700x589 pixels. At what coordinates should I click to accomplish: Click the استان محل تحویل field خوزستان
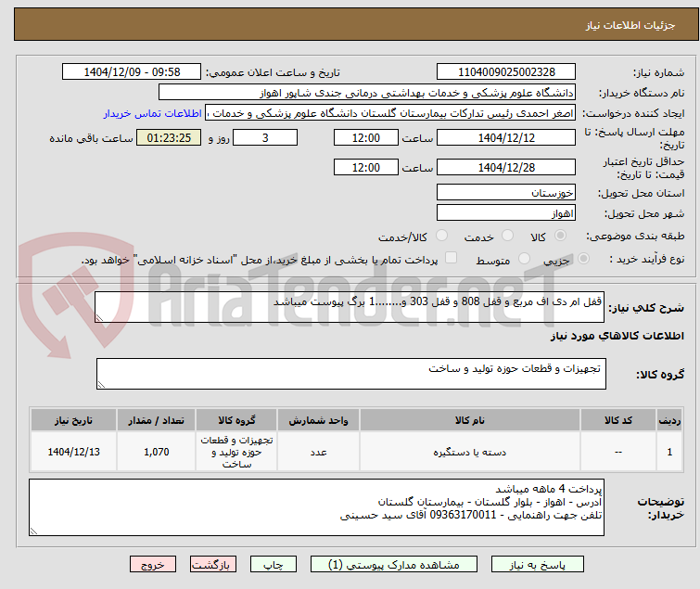(506, 192)
